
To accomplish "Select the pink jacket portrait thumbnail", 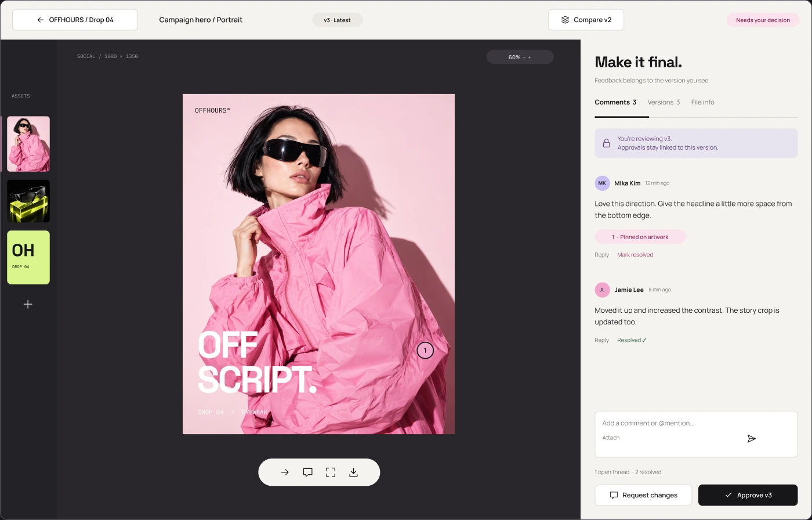I will pyautogui.click(x=28, y=144).
